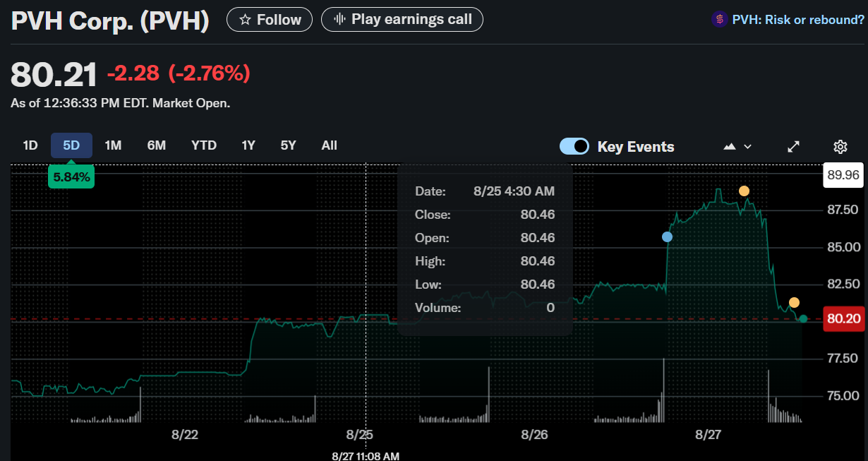Viewport: 868px width, 461px height.
Task: Click the 89.96 price axis label
Action: (x=843, y=175)
